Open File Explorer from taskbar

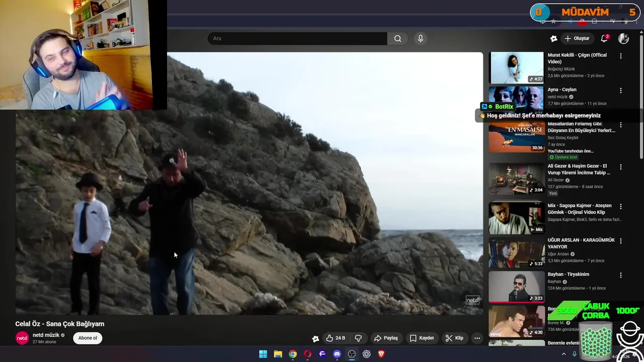(278, 354)
